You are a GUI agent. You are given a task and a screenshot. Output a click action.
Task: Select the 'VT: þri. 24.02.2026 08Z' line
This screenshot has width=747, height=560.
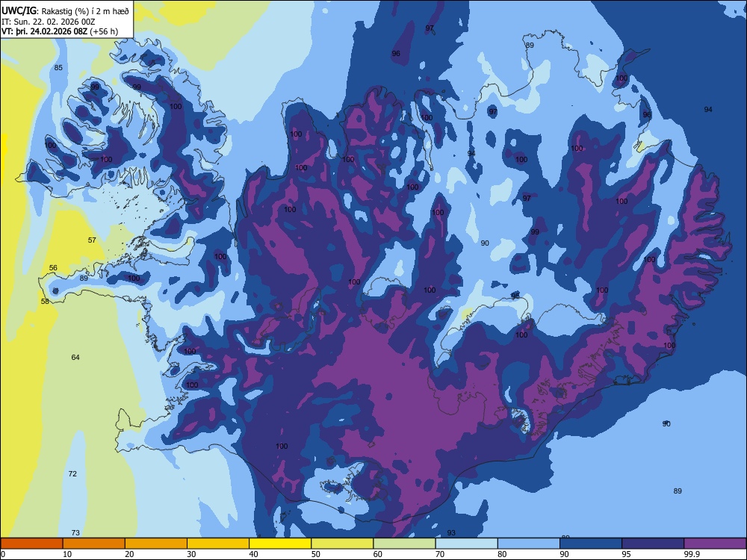coord(44,32)
